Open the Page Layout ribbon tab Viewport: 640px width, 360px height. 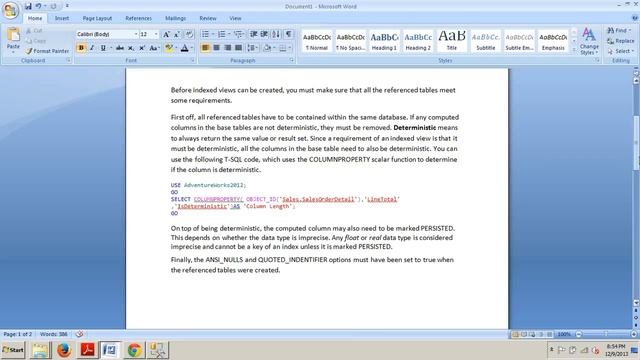point(97,18)
